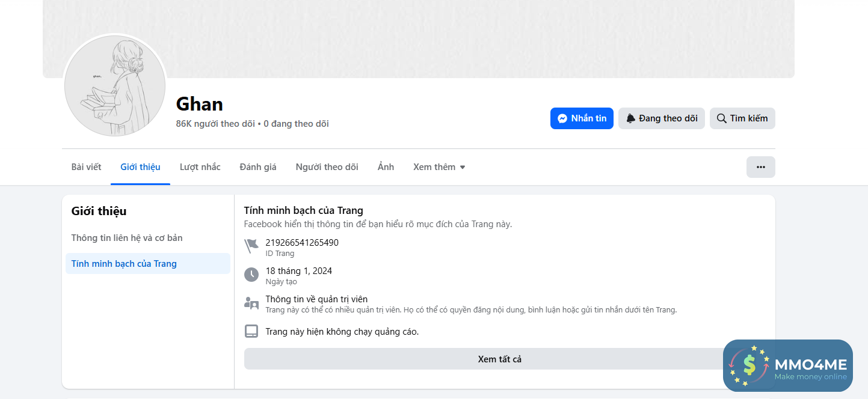Viewport: 868px width, 399px height.
Task: Click the clock icon beside Ngày tạo
Action: click(x=251, y=275)
